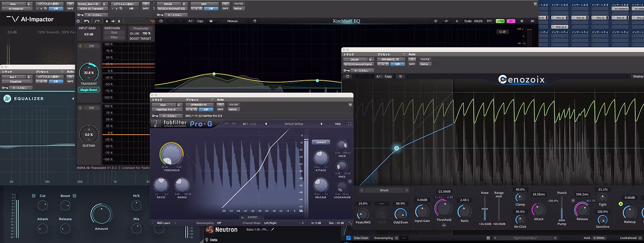
Task: Click the redo arrow in HOFA IQ-Transient
Action: point(98,21)
